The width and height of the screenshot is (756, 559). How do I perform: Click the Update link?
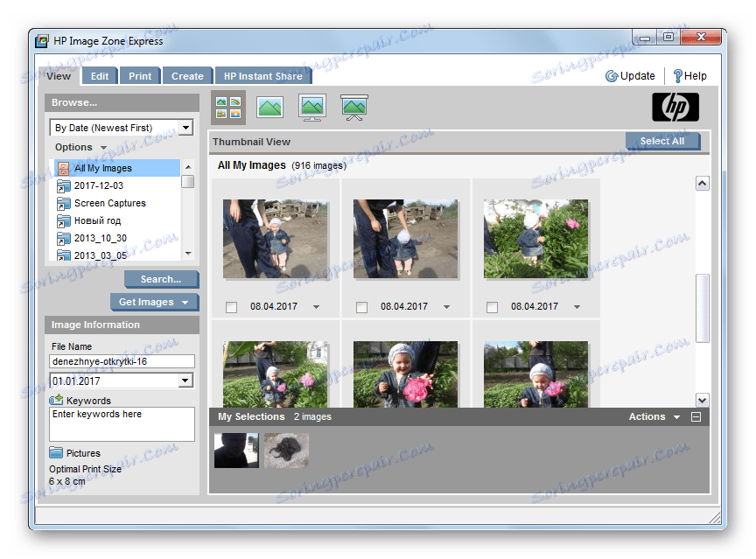[637, 76]
